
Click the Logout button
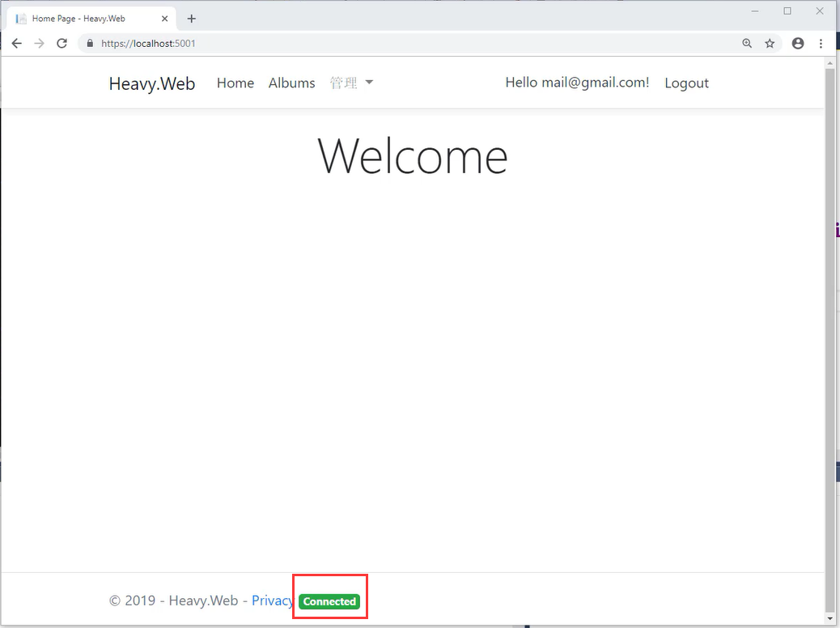coord(686,83)
